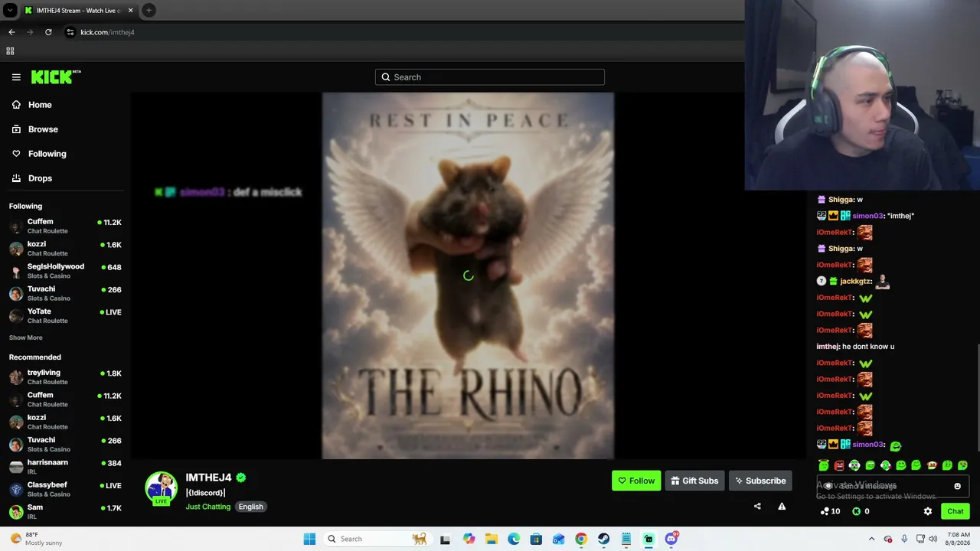Viewport: 980px width, 551px height.
Task: Open YoTate's live channel
Action: point(65,315)
